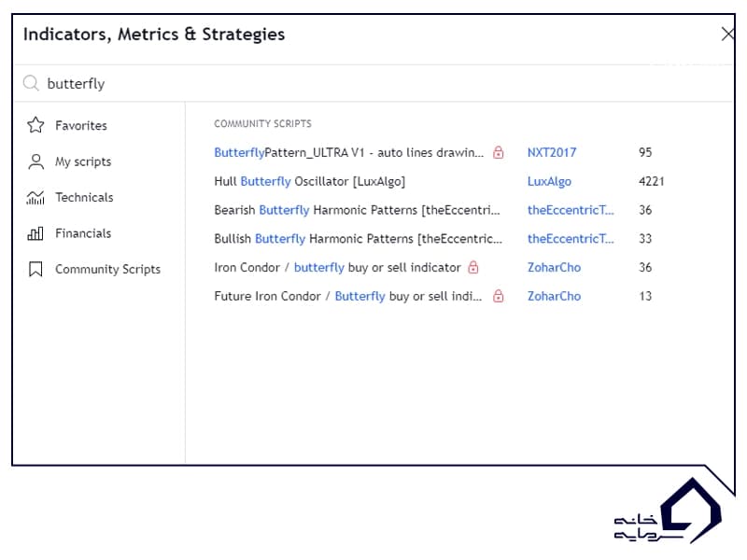The image size is (747, 560).
Task: Switch to the Financials category
Action: pos(69,233)
